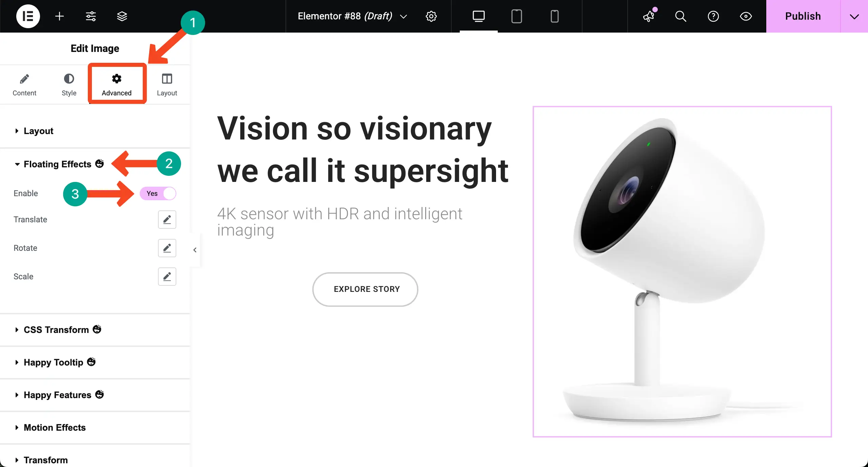Switch to mobile device view
This screenshot has height=467, width=868.
tap(554, 16)
